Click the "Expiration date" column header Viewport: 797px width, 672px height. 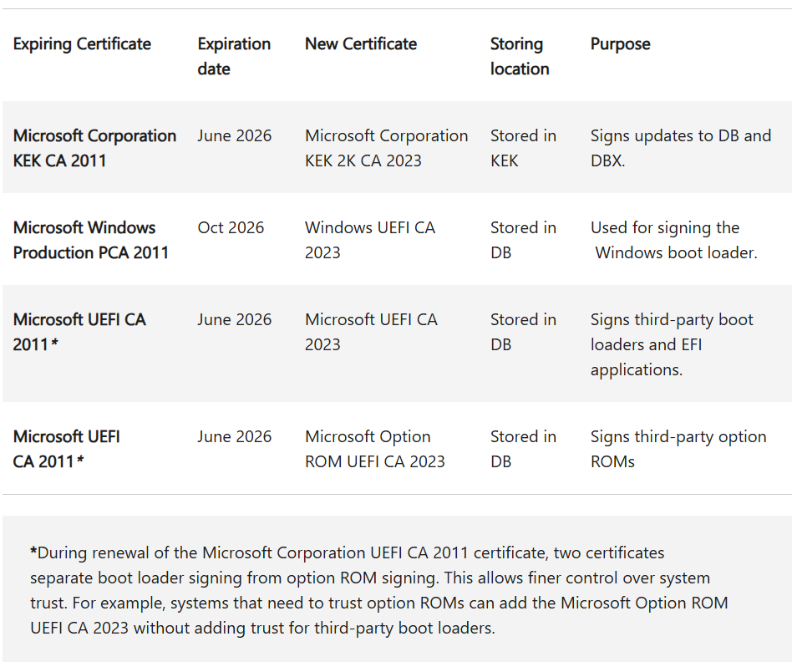click(233, 56)
